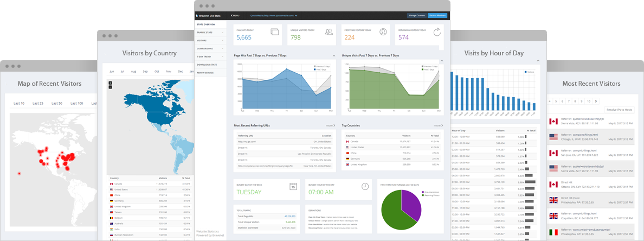This screenshot has height=241, width=644.
Task: Click the Unique Visitors Today people icon
Action: click(329, 31)
